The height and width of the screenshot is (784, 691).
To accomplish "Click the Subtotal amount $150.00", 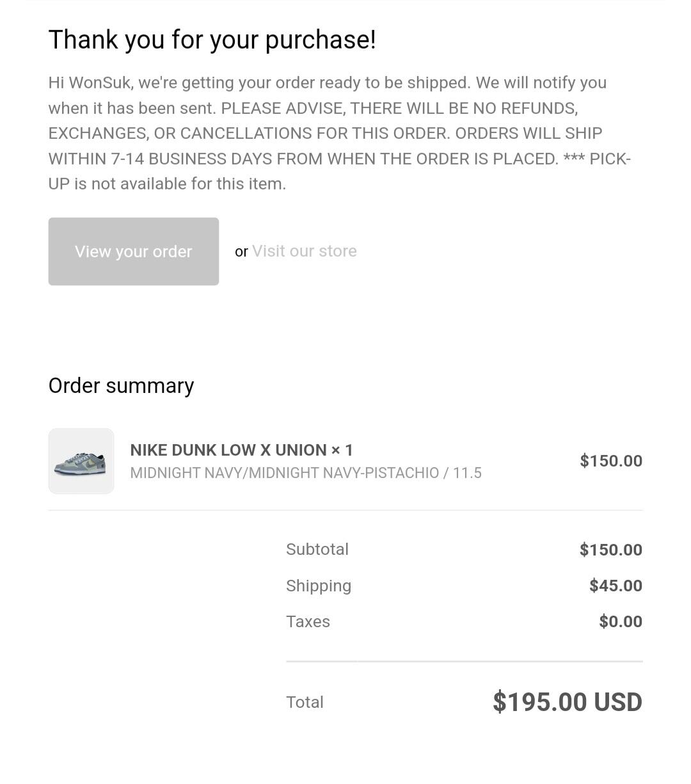I will coord(610,550).
